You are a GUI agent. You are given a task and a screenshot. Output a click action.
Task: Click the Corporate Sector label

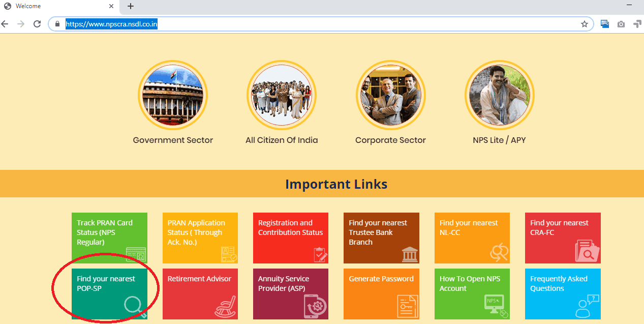[390, 140]
